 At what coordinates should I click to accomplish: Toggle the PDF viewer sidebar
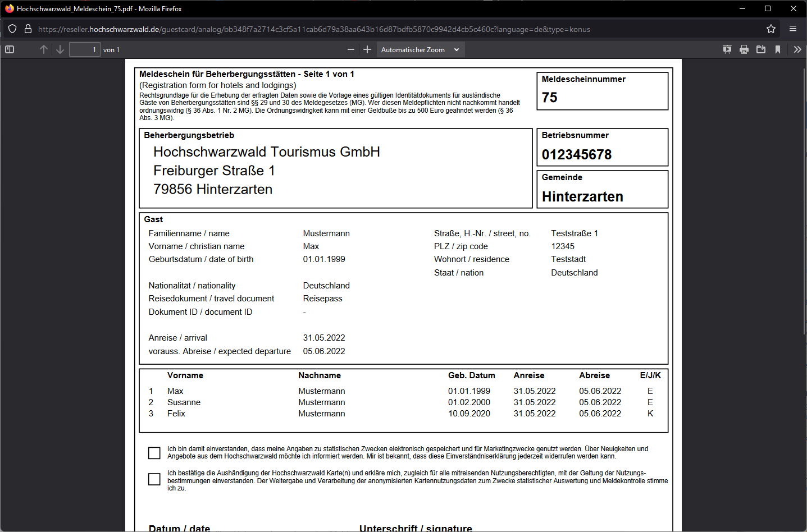tap(10, 49)
